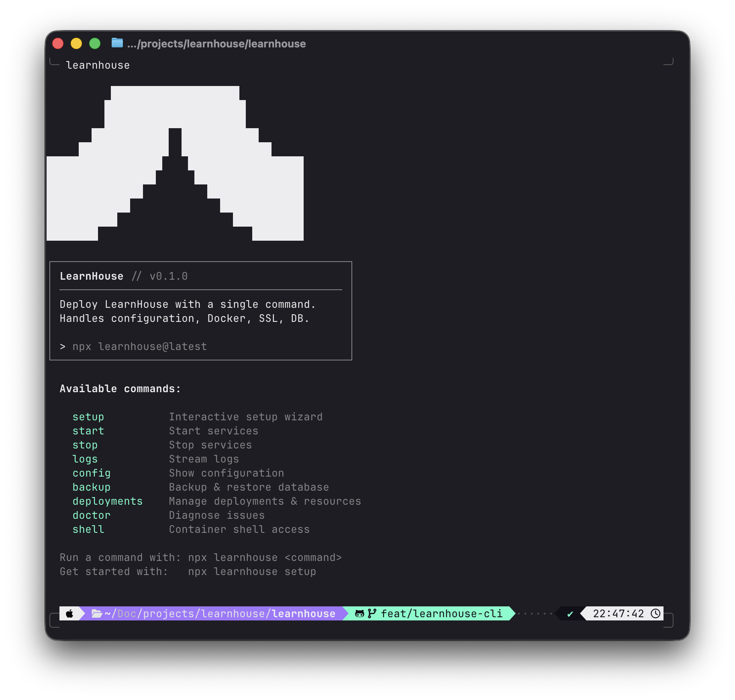Click the title bar path text

pos(216,44)
